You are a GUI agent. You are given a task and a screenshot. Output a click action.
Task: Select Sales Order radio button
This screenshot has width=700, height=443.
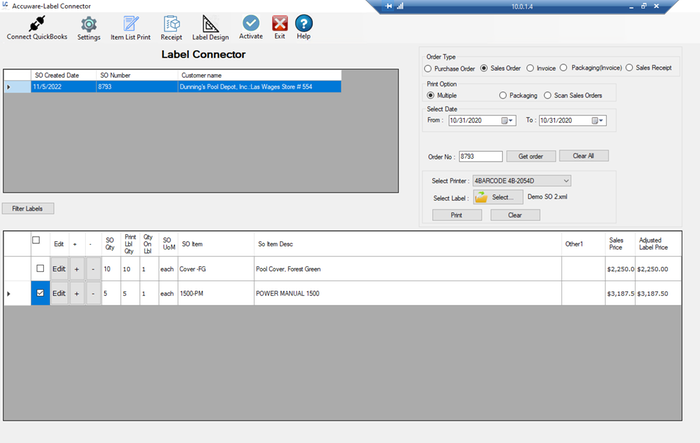(x=483, y=68)
